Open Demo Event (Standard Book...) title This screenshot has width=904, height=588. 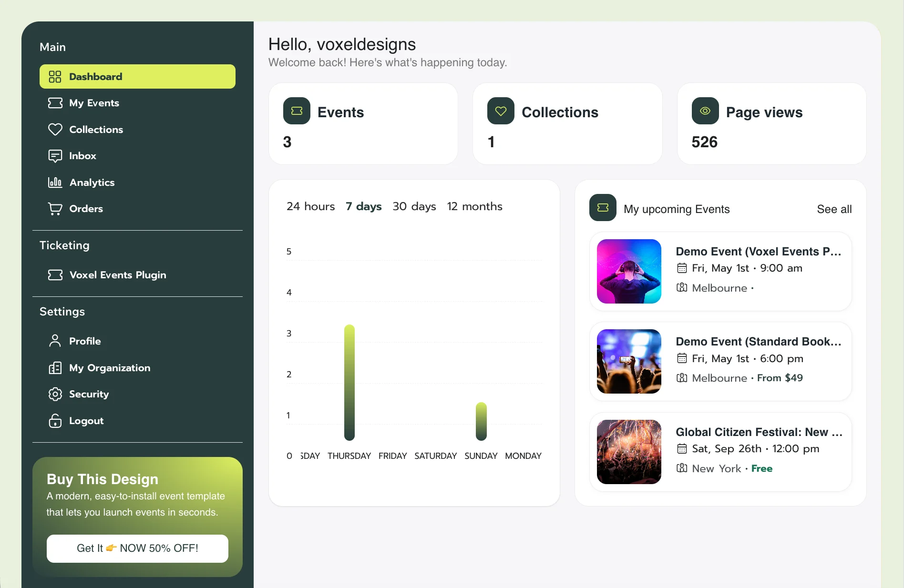[758, 342]
